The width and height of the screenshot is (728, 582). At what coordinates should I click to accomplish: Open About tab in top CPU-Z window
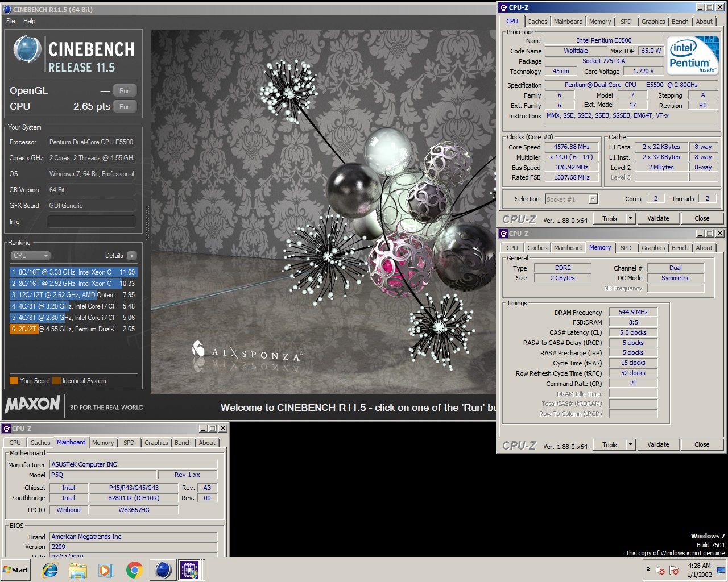pyautogui.click(x=704, y=22)
